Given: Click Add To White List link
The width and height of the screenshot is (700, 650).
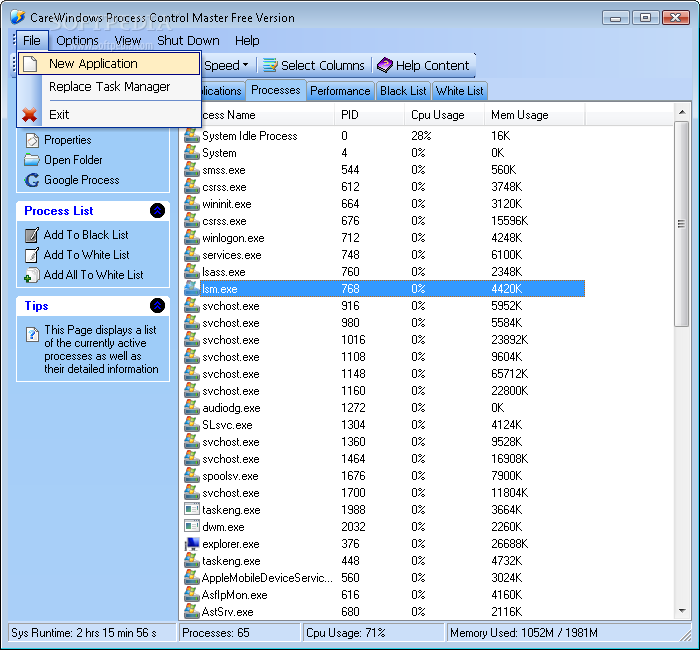Looking at the screenshot, I should tap(87, 255).
